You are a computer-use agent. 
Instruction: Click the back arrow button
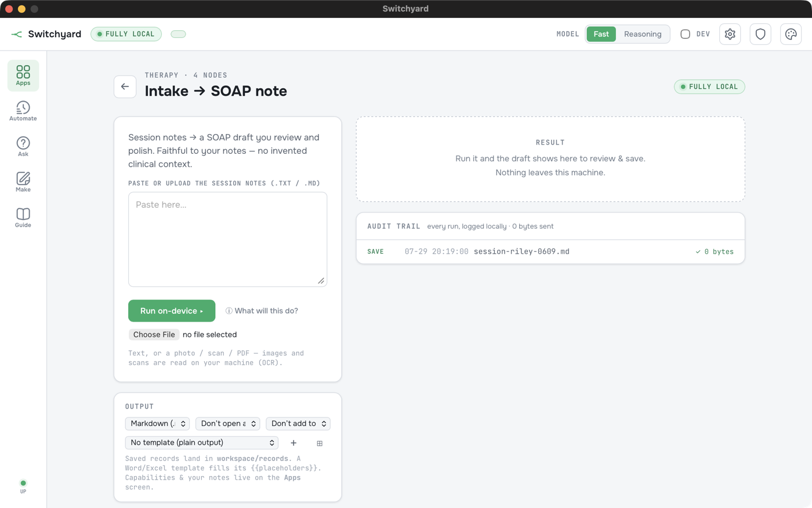click(x=125, y=87)
